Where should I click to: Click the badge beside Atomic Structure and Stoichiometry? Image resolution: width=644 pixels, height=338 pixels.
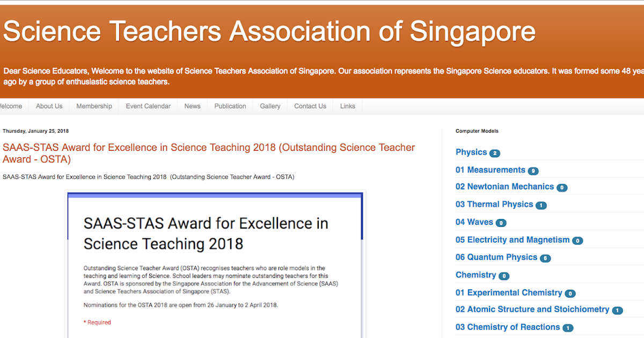click(617, 310)
